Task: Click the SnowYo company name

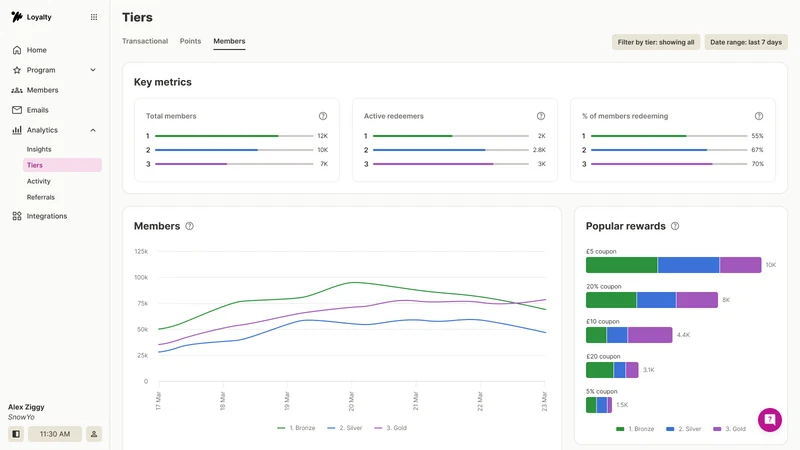Action: coord(21,417)
